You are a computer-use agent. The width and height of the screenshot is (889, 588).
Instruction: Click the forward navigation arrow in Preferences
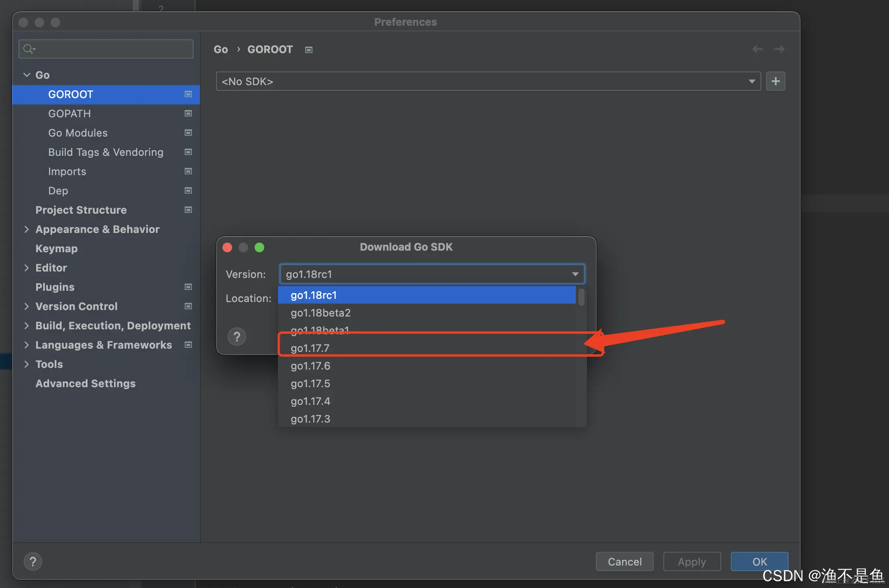coord(779,49)
